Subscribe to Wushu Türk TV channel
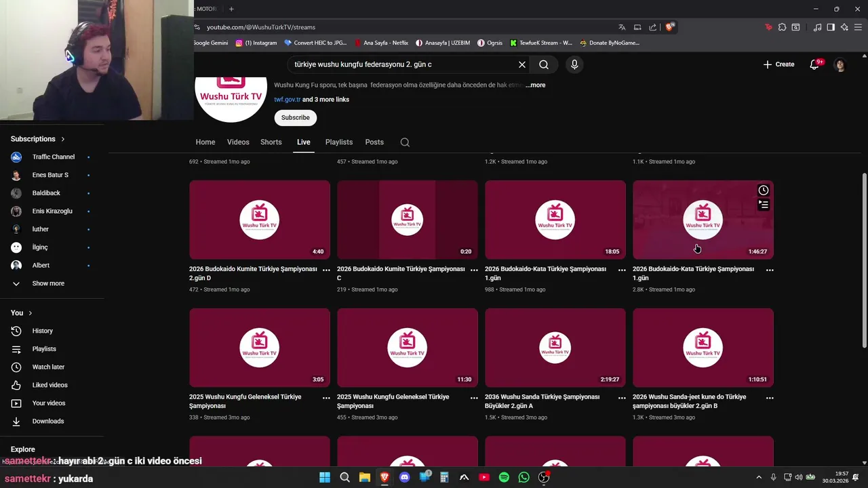The width and height of the screenshot is (868, 488). (x=296, y=117)
